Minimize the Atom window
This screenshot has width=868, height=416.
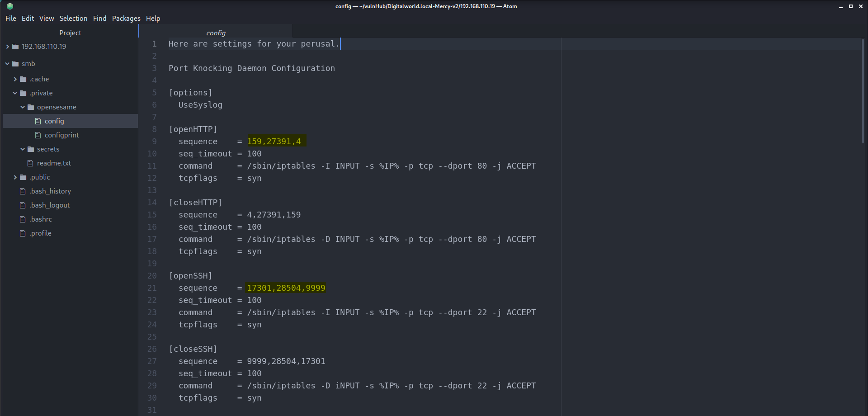[x=840, y=6]
